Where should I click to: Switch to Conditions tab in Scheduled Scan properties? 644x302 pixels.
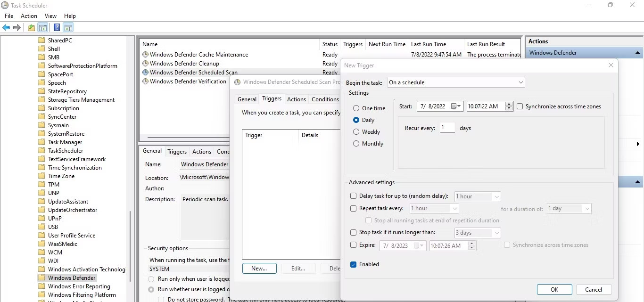pos(325,99)
